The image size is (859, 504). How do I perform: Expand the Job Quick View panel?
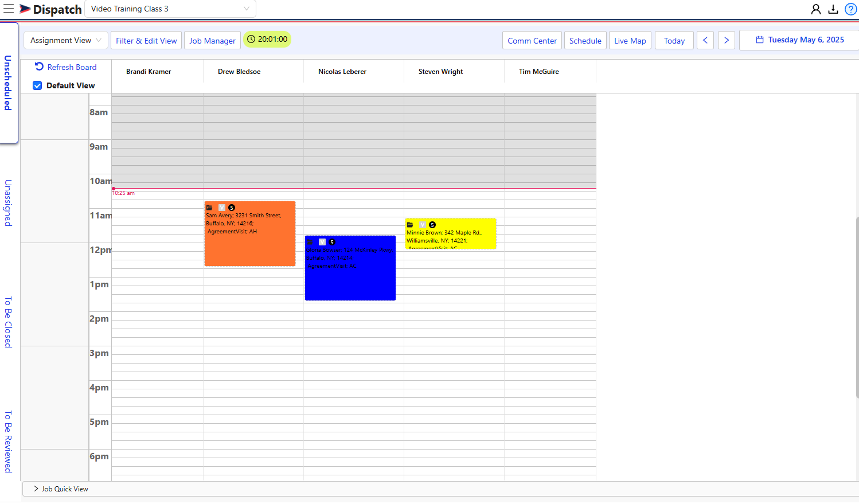[x=61, y=489]
